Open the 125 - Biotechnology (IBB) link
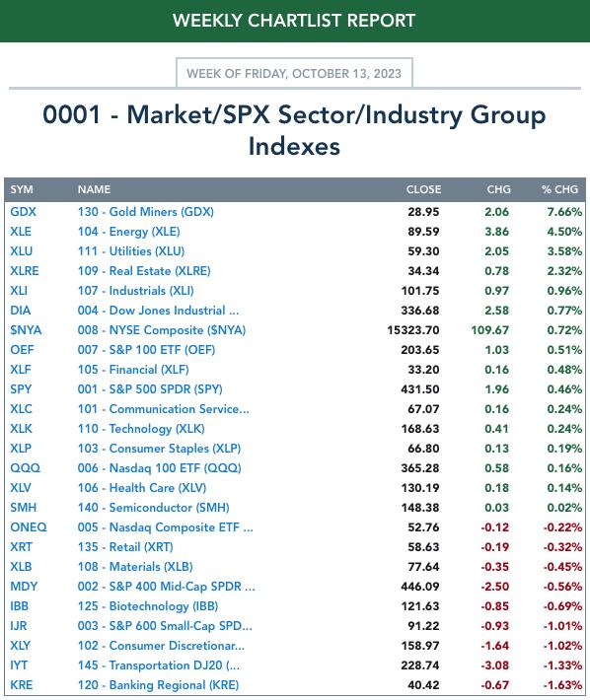This screenshot has width=590, height=700. 148,606
